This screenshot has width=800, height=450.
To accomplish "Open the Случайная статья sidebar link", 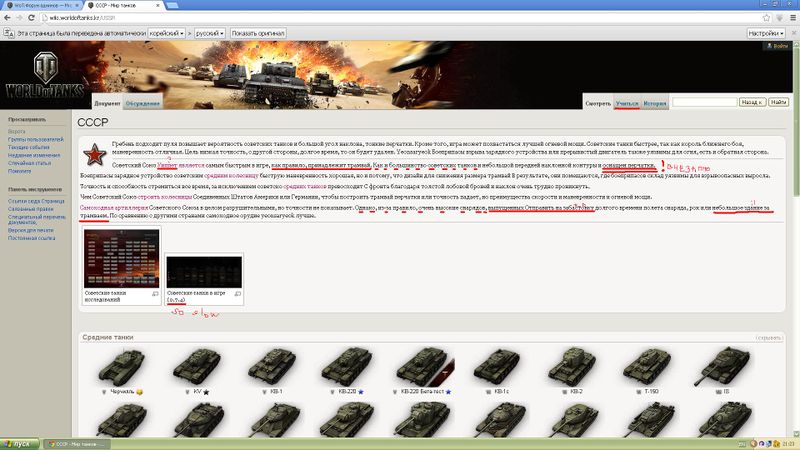I will (x=30, y=163).
